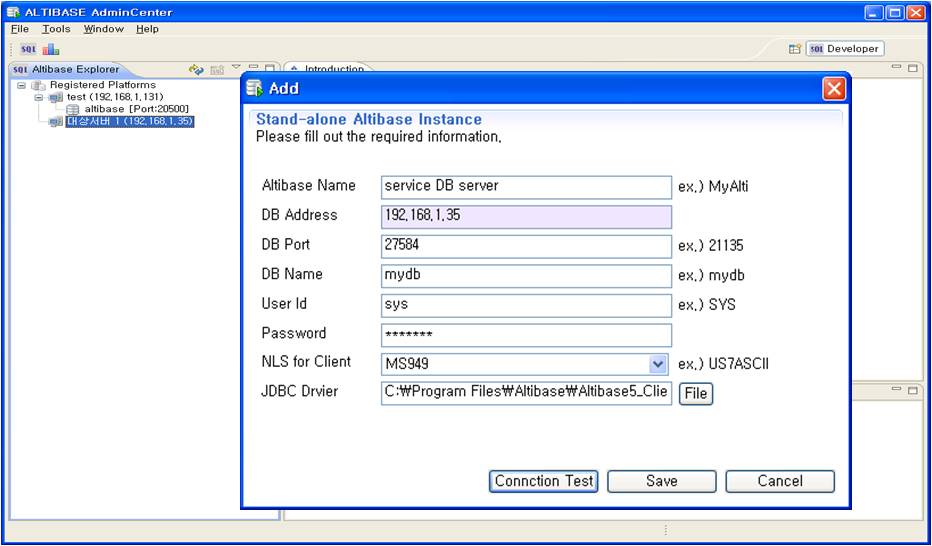Click the Open Perspective icon
Screen dimensions: 932x546
tap(795, 49)
